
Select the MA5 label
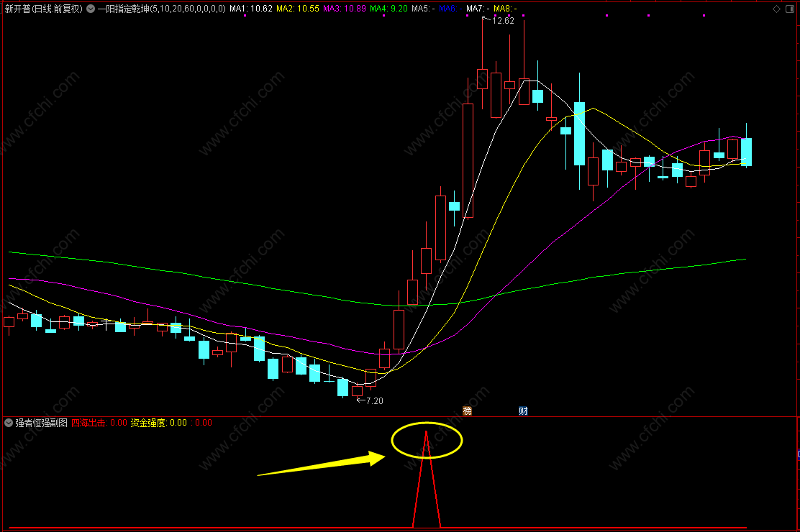pos(424,9)
